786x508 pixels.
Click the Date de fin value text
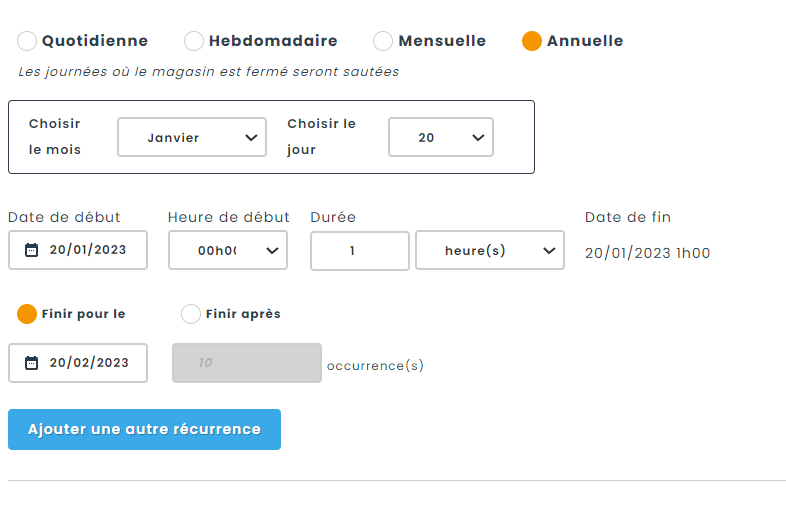[x=647, y=253]
